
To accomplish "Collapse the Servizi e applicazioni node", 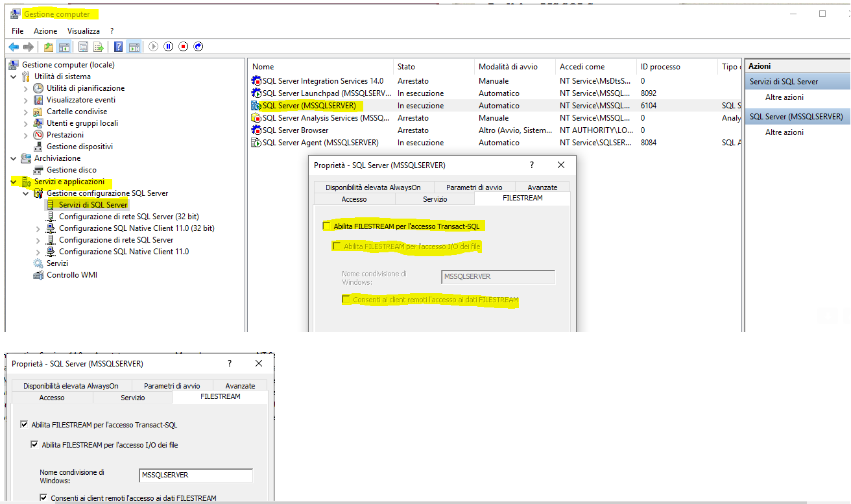I will click(x=14, y=182).
